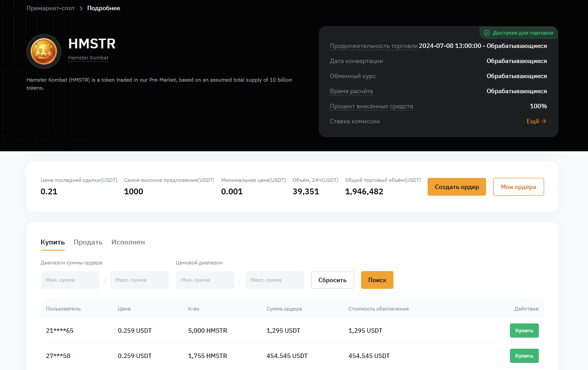Screen dimensions: 588x370
Task: Click Продолжительность торговли label
Action: [x=374, y=46]
